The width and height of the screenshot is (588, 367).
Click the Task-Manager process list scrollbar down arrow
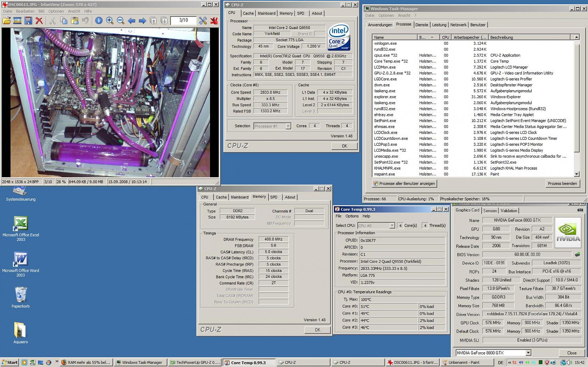576,174
